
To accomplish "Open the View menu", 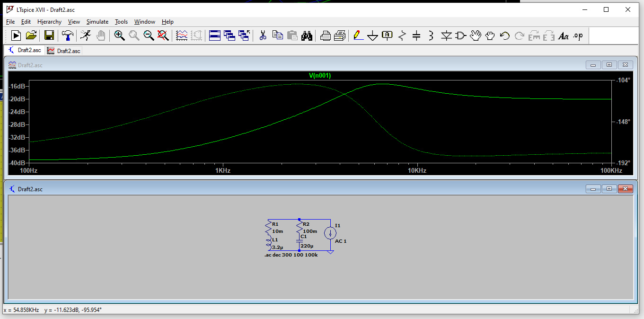I will (x=74, y=22).
